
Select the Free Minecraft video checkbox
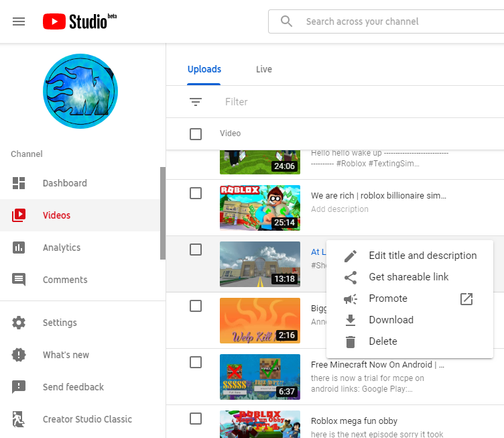tap(196, 362)
